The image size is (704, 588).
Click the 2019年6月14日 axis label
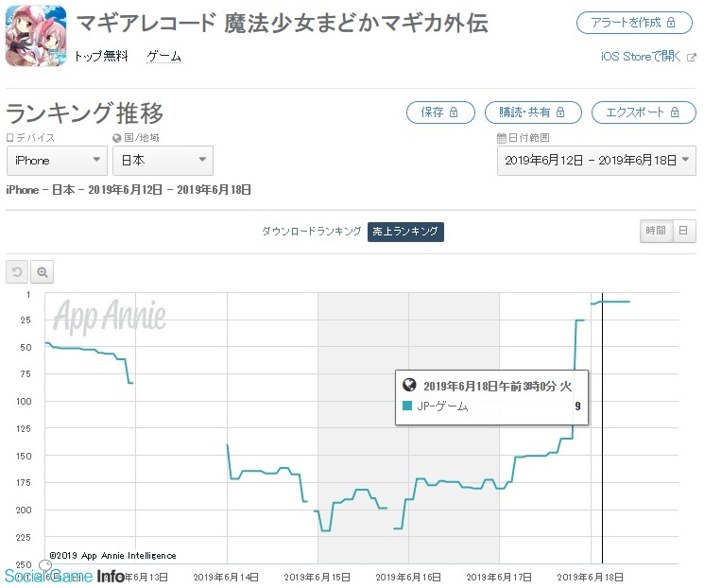[226, 577]
